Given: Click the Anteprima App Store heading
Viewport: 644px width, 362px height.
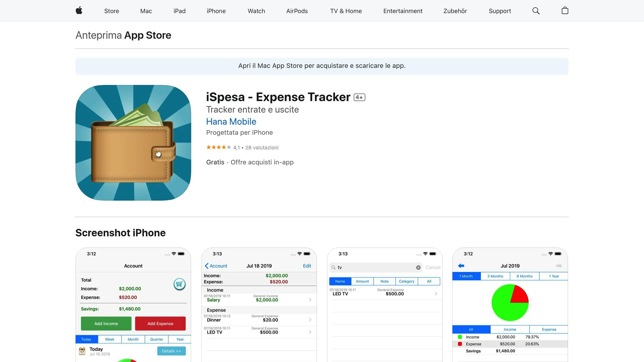Looking at the screenshot, I should (x=123, y=35).
